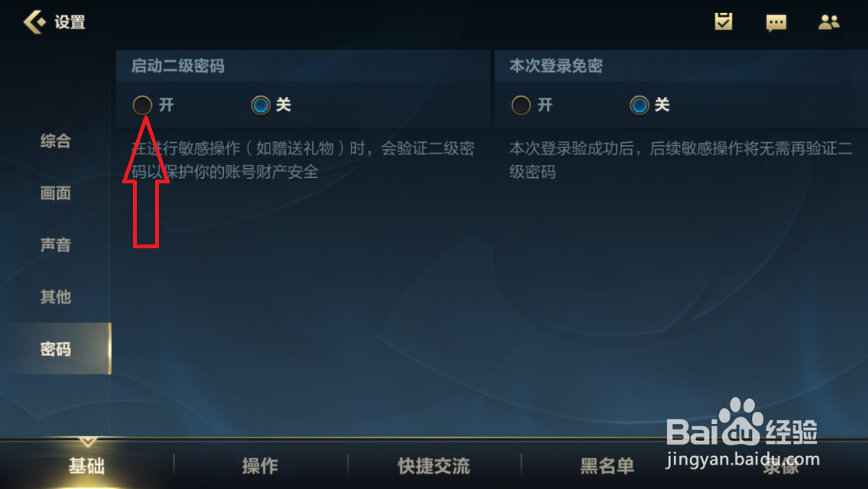Image resolution: width=868 pixels, height=489 pixels.
Task: Click the back arrow next to 设置
Action: 34,22
